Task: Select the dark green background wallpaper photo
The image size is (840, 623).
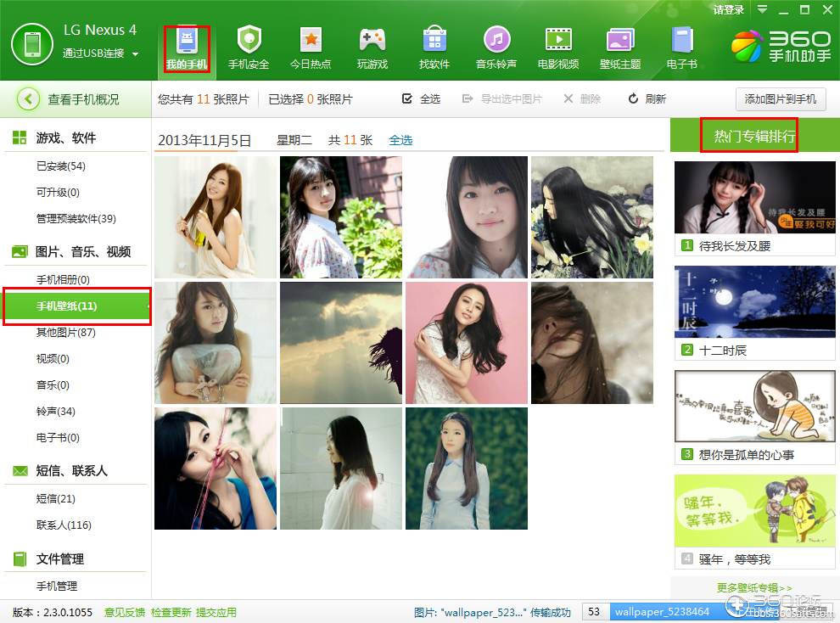Action: tap(467, 469)
